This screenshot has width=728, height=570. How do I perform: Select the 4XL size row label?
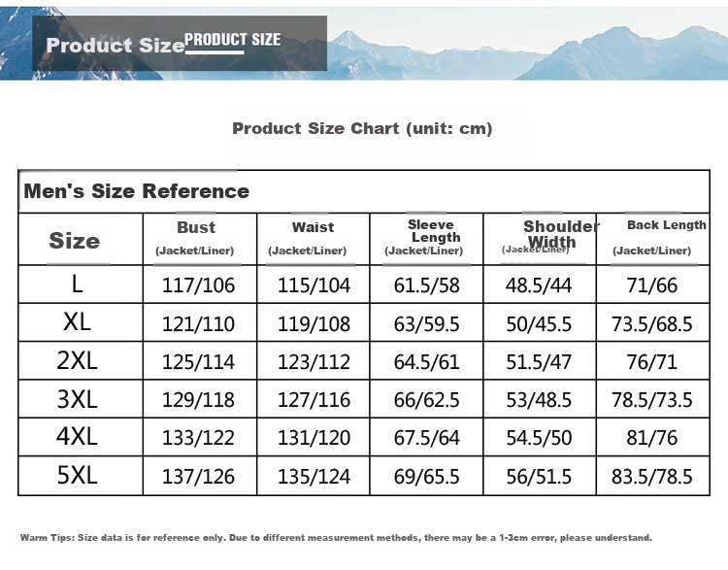[x=77, y=437]
